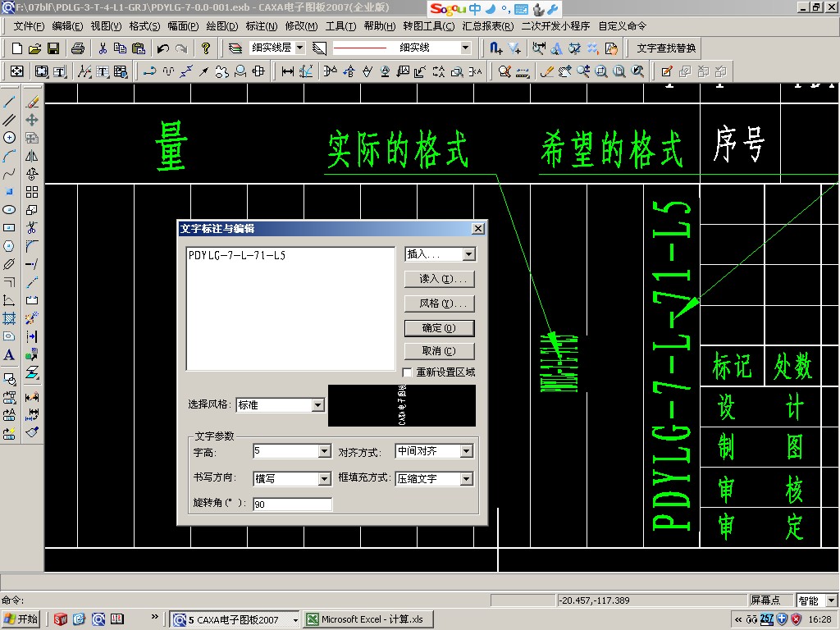
Task: Open the 插入... dropdown in text dialog
Action: tap(469, 254)
